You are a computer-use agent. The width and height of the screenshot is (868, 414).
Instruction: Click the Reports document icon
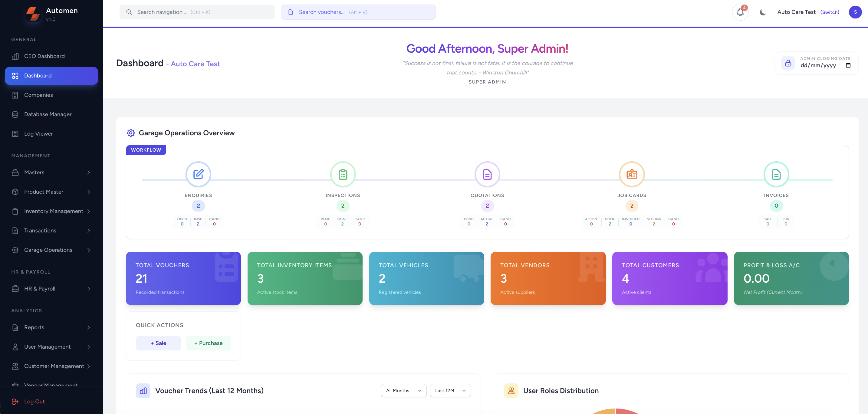click(x=15, y=327)
